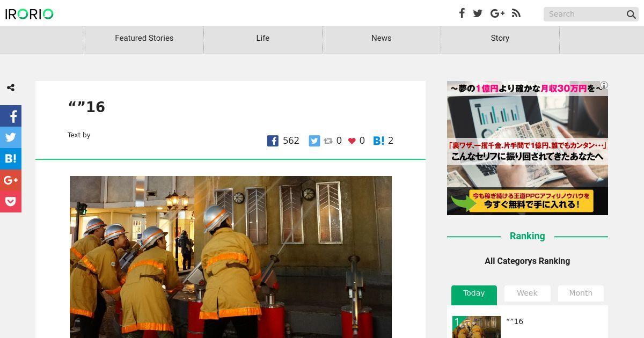This screenshot has width=644, height=338.
Task: Open the RSS feed icon
Action: [x=516, y=13]
